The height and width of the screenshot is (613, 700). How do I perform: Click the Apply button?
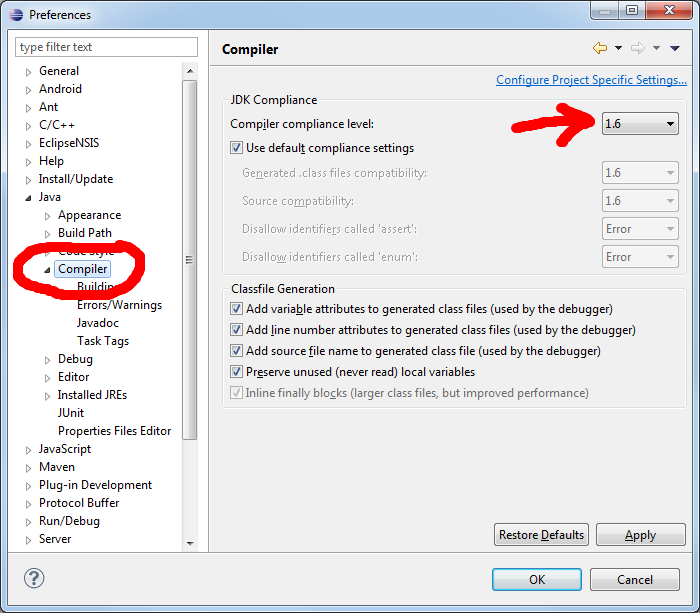pos(640,535)
